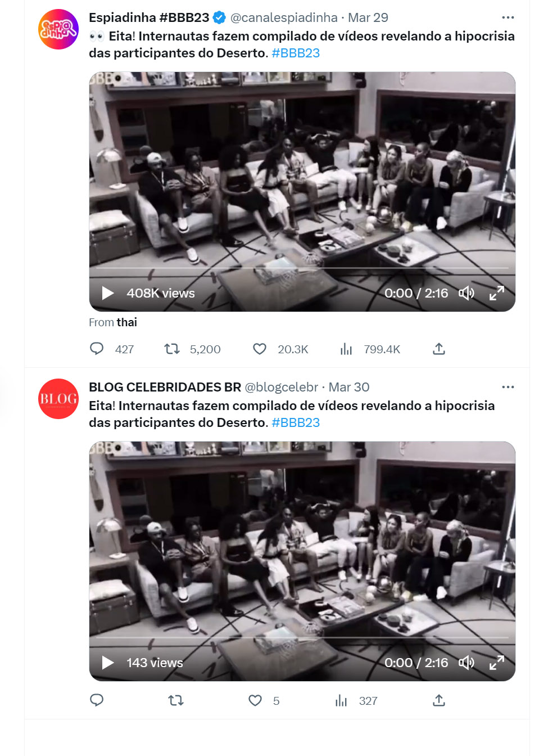Retweet the BLOG CELEBRIDADES BR tweet

(176, 700)
